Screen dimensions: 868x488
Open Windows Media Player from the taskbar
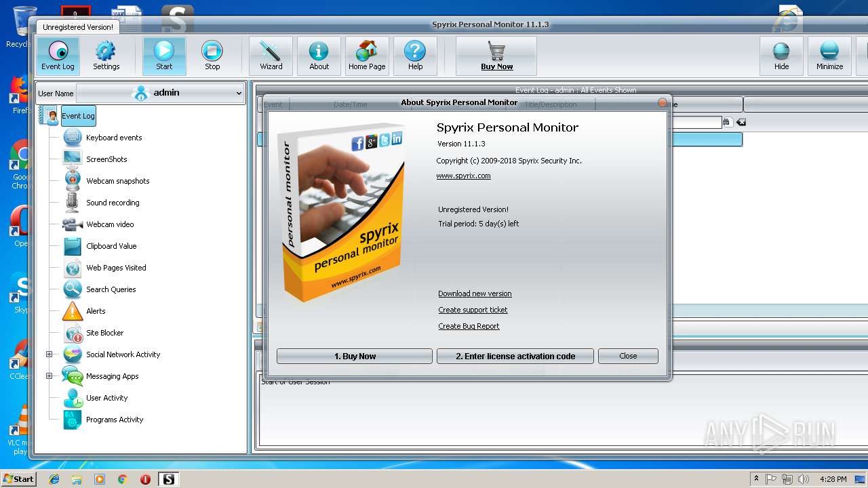pyautogui.click(x=100, y=479)
